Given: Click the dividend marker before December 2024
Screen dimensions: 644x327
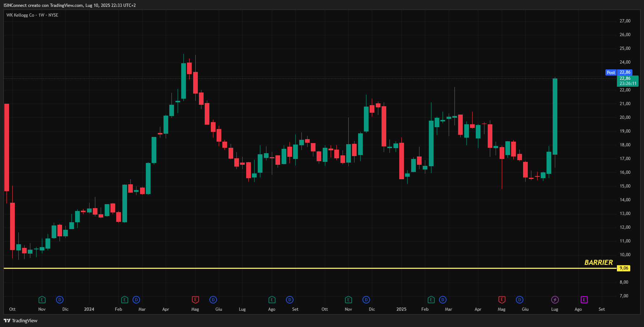Looking at the screenshot, I should pyautogui.click(x=366, y=300).
